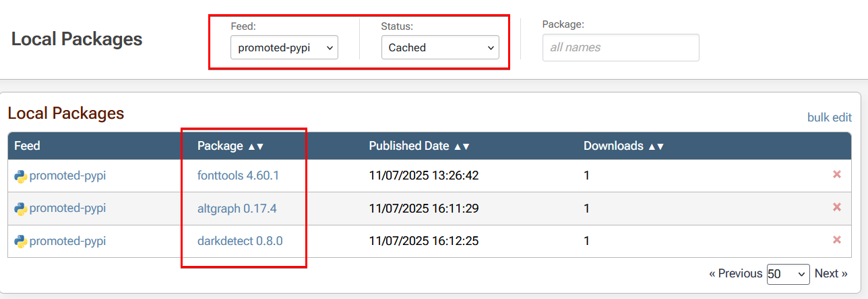The height and width of the screenshot is (299, 868).
Task: Go to the Previous page
Action: coord(735,274)
